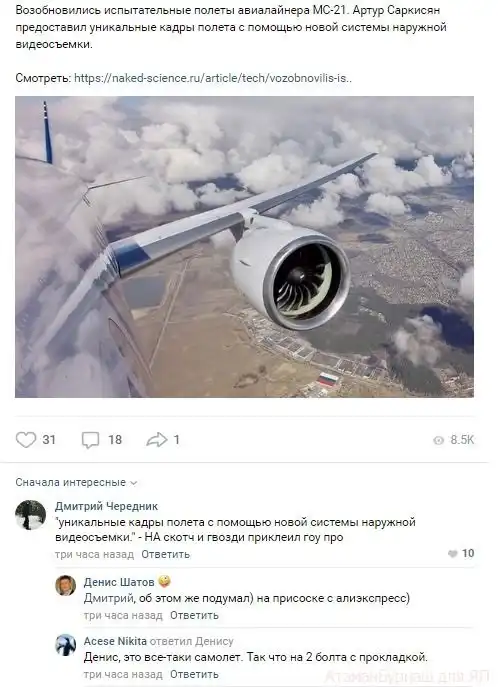Like the post with heart icon
Viewport: 498px width, 687px height.
26,439
